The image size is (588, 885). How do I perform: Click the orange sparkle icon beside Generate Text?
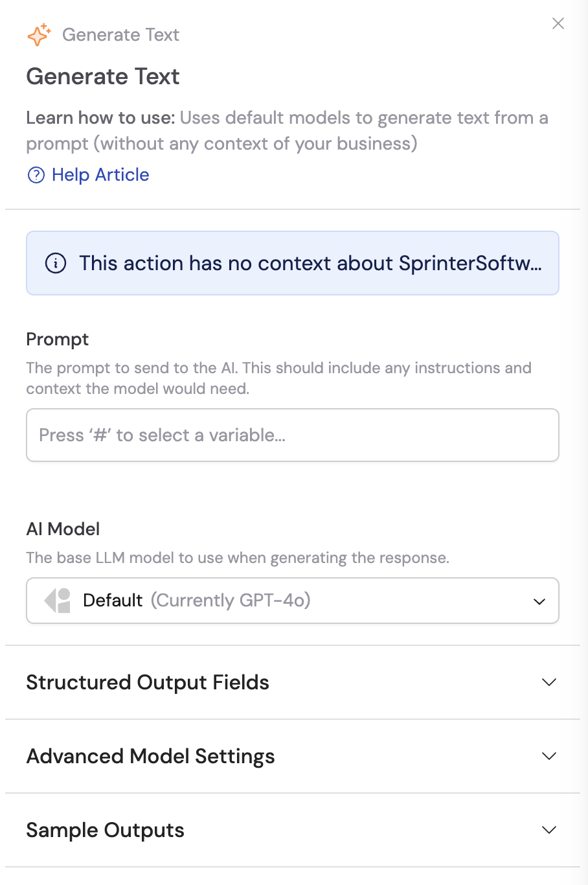coord(38,35)
